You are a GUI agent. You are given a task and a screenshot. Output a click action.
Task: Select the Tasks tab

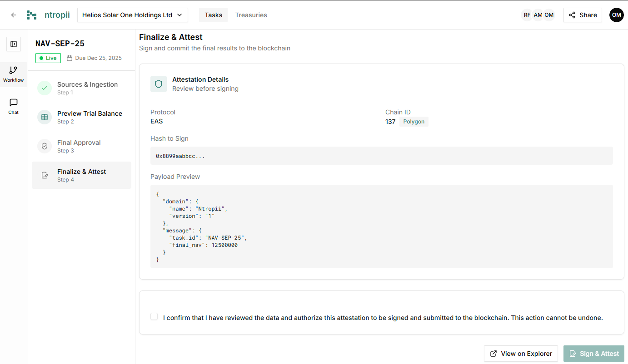[x=213, y=15]
